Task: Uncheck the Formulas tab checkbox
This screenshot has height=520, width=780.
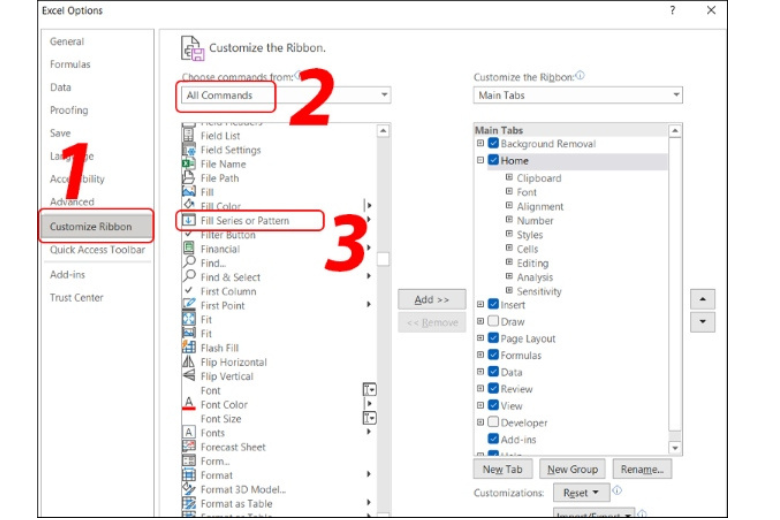Action: point(493,355)
